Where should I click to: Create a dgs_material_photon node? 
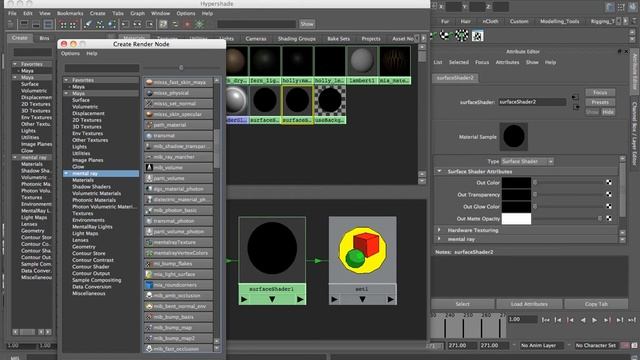(178, 189)
